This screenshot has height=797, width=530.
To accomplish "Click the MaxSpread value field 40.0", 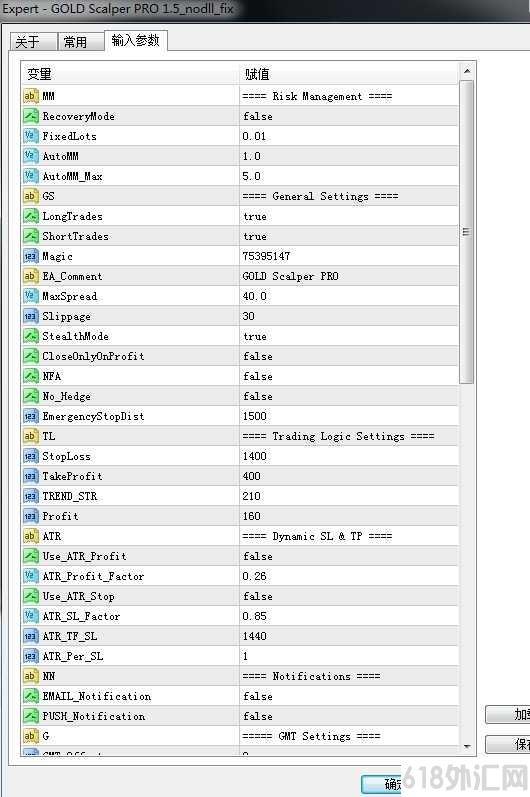I will (349, 296).
